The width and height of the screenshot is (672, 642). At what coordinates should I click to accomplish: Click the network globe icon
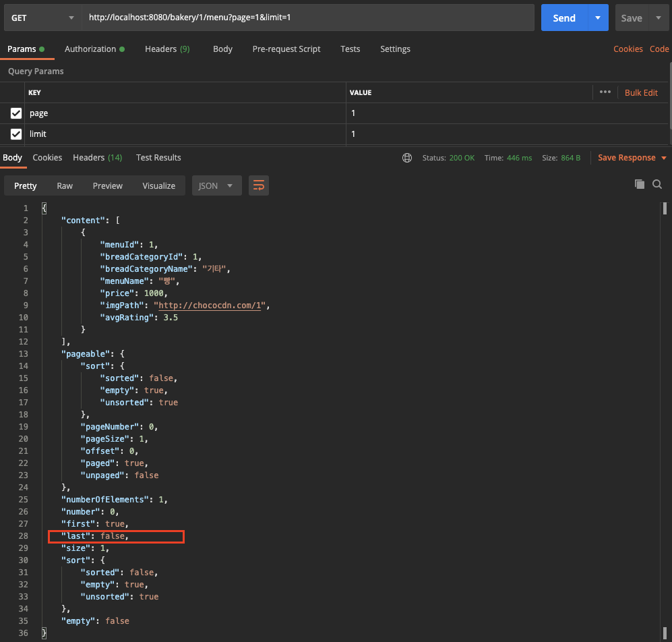[407, 158]
